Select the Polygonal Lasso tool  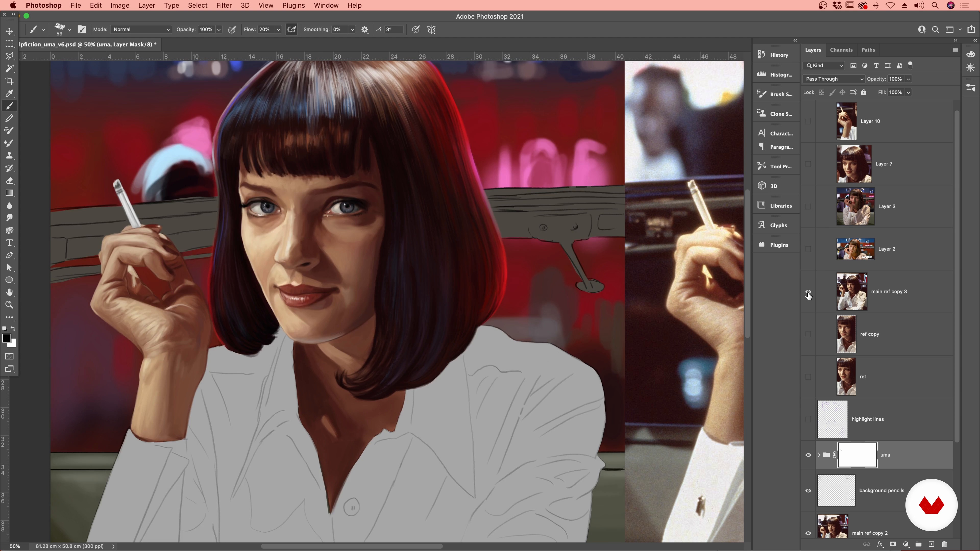9,56
